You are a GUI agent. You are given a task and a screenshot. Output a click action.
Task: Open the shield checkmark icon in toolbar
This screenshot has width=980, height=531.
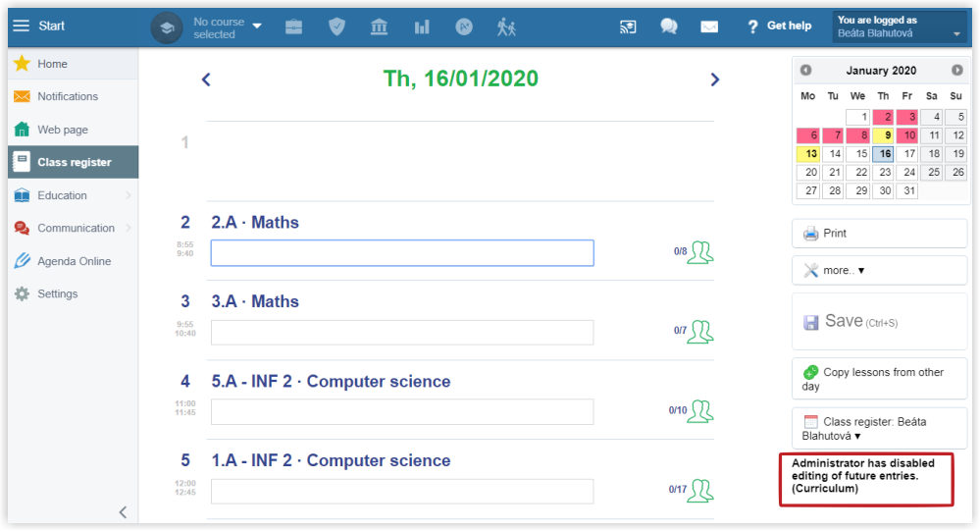click(x=336, y=27)
